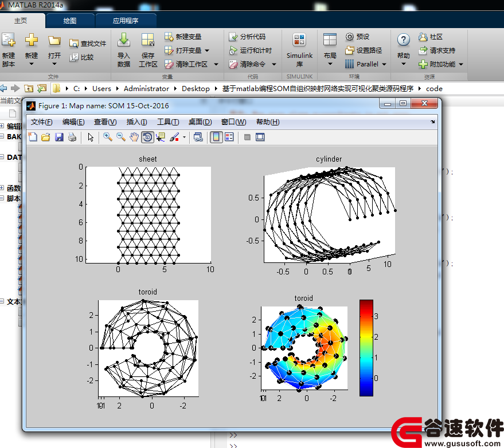Click the cylinder plot axes
Image resolution: width=504 pixels, height=448 pixels.
(x=330, y=215)
